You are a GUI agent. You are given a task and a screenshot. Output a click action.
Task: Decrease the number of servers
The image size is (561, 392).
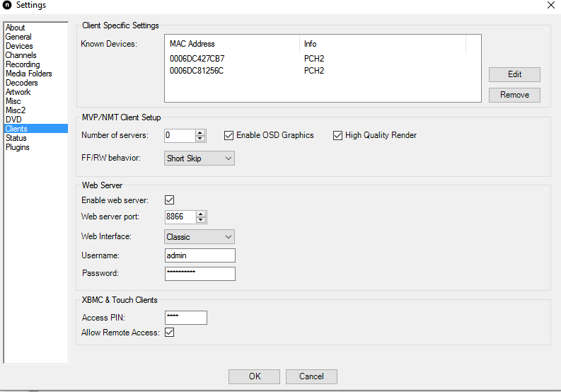click(200, 139)
